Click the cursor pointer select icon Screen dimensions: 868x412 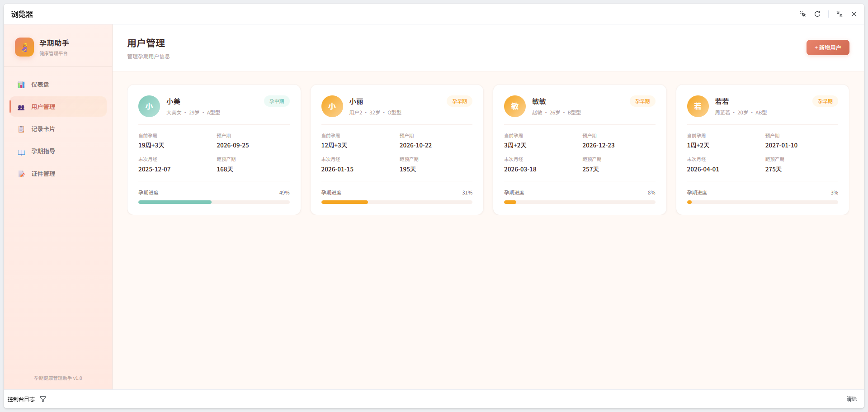(802, 14)
